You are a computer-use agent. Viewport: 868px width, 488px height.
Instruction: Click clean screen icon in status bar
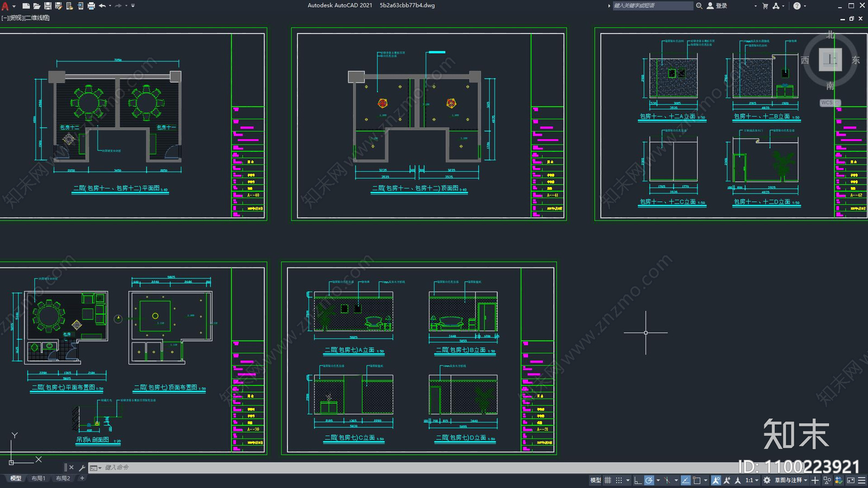[x=851, y=480]
